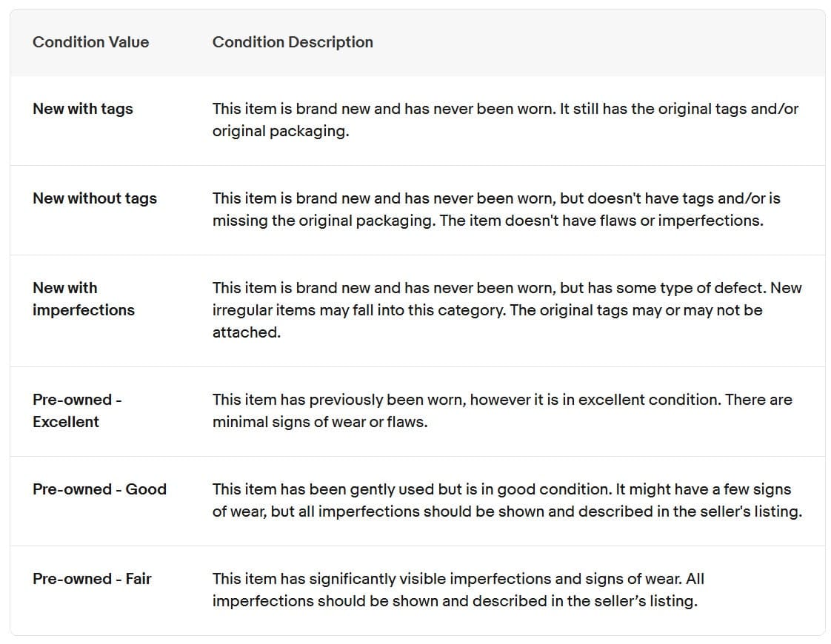Click the New with imperfections description text
The image size is (831, 644).
[507, 288]
